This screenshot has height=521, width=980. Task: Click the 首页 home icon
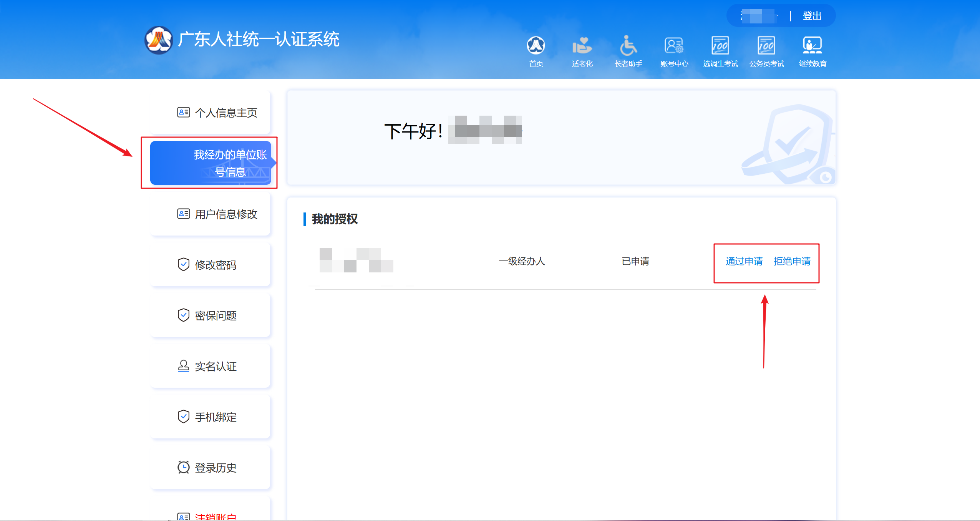(536, 46)
